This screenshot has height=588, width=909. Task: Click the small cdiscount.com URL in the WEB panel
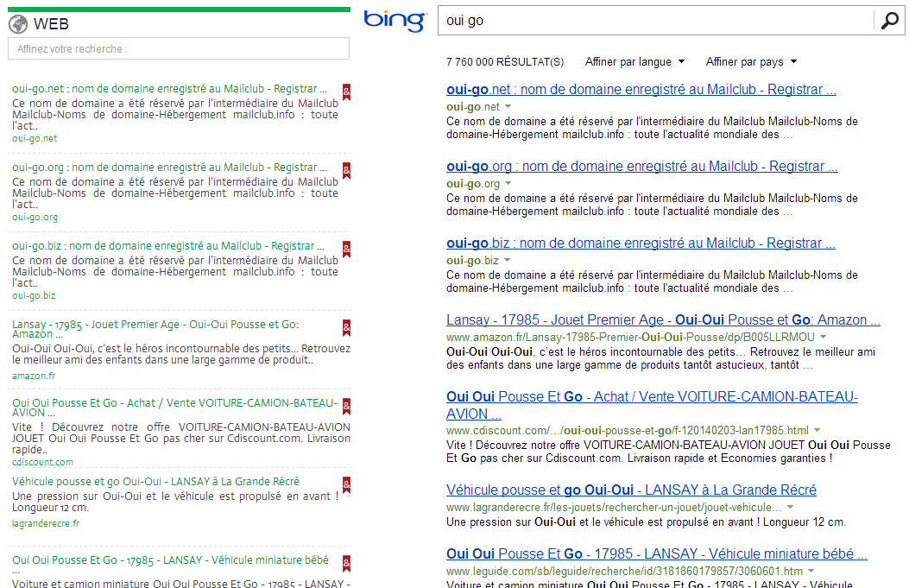tap(43, 462)
